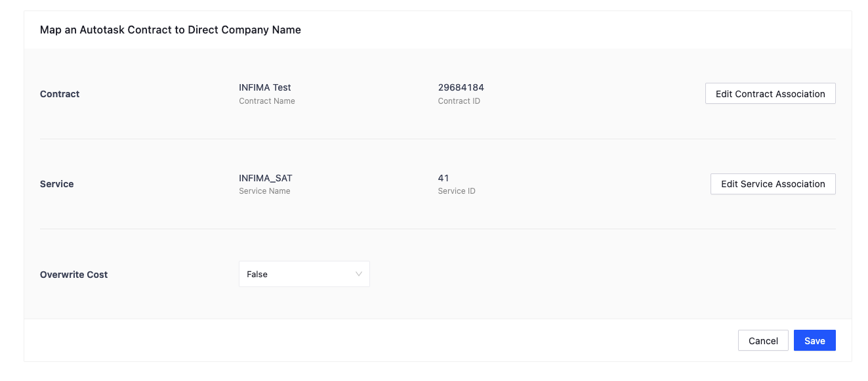The height and width of the screenshot is (381, 868).
Task: Open the Overwrite Cost dropdown
Action: [x=304, y=275]
